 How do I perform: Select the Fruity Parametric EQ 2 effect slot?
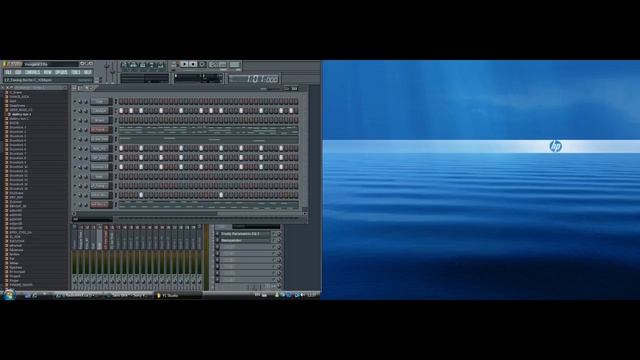click(x=245, y=234)
